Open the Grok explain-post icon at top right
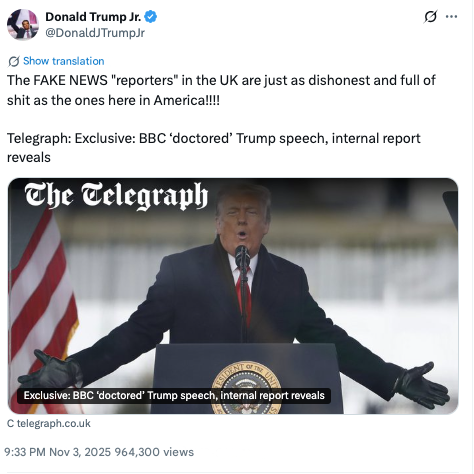 click(430, 17)
